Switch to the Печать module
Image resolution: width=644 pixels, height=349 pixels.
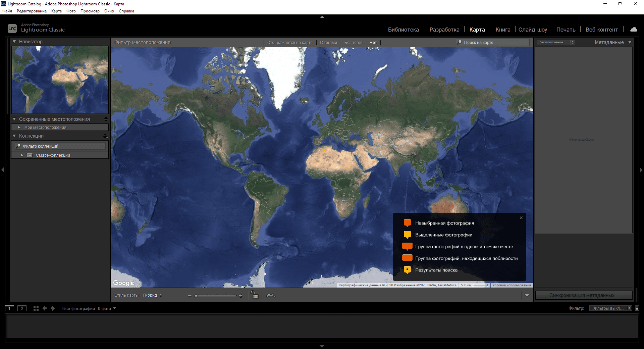click(x=566, y=30)
